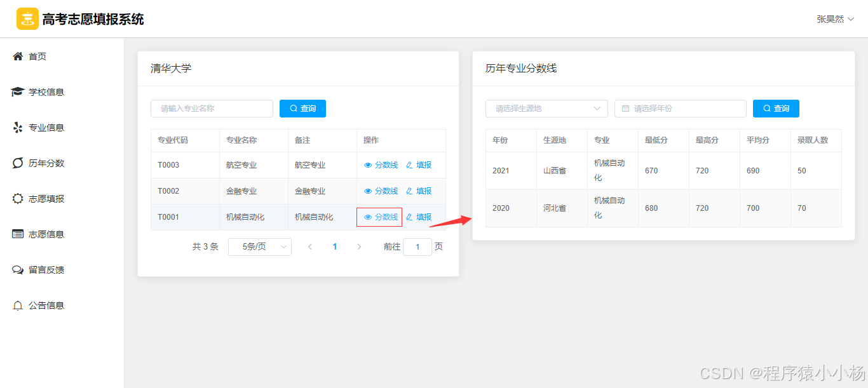Click the 平均分 column header
The height and width of the screenshot is (388, 868).
(765, 140)
